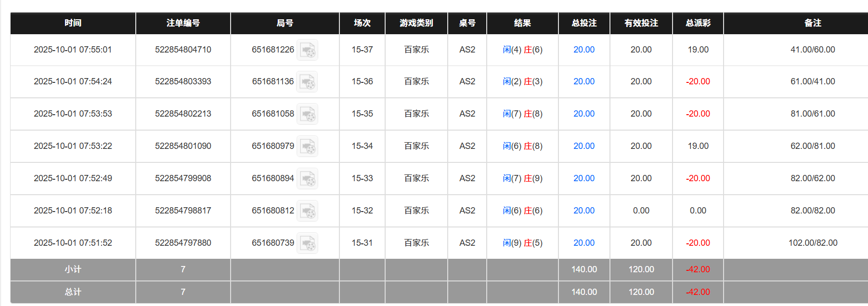Open the video for round 651680812
The image size is (868, 306).
click(x=308, y=211)
